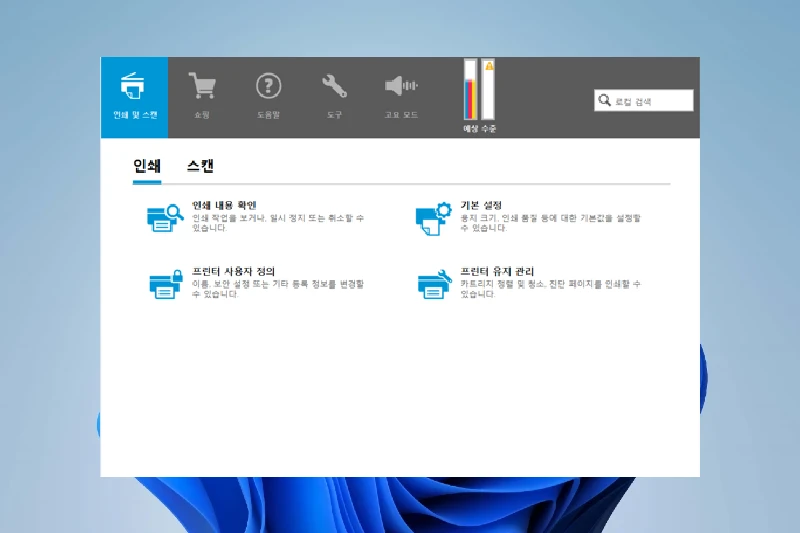Open the 도움말 help question mark icon
Screen dimensions: 800x533
pos(268,86)
